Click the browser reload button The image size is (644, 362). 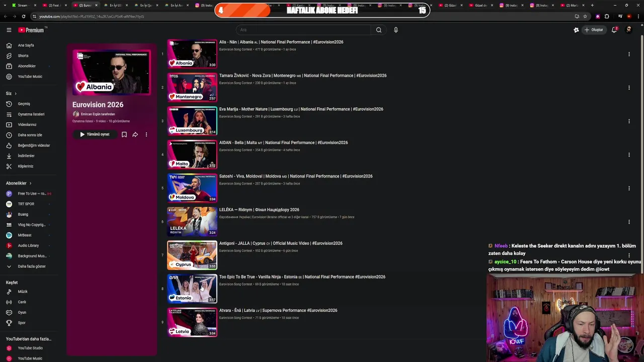23,16
